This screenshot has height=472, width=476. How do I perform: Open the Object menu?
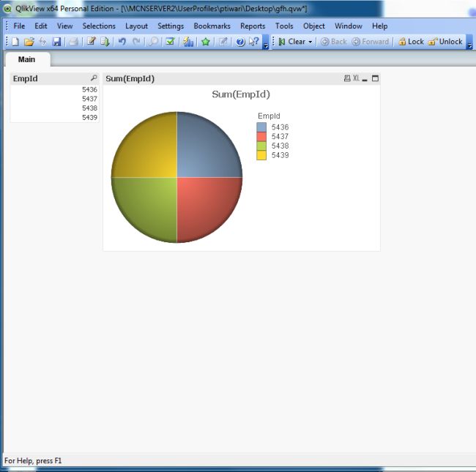(x=314, y=26)
